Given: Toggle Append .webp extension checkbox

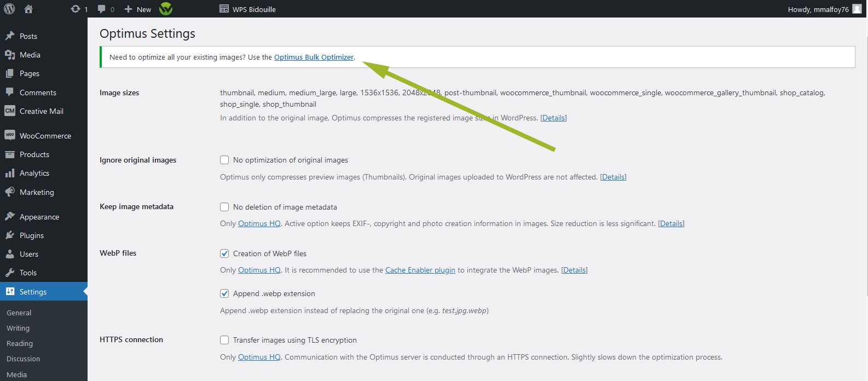Looking at the screenshot, I should 224,293.
